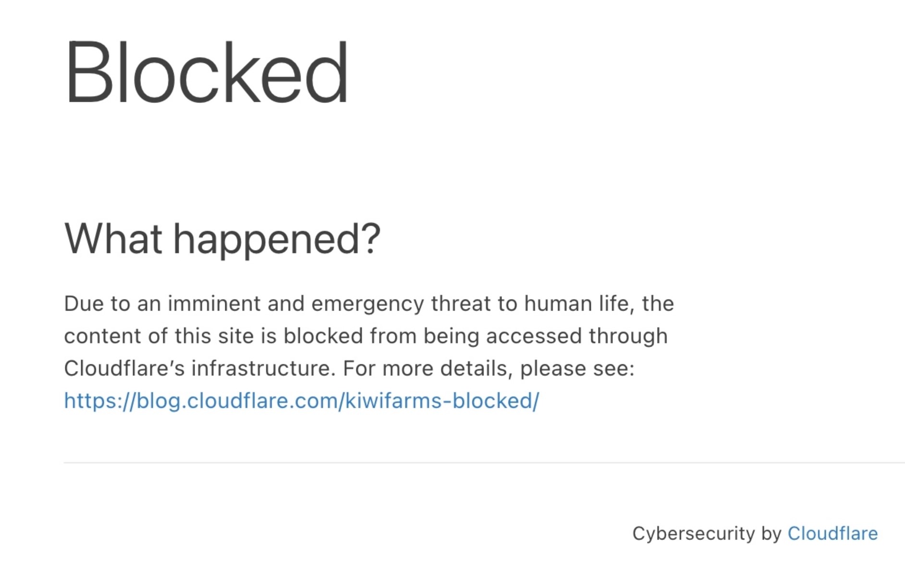Viewport: 905px width, 588px height.
Task: Click the large "Blocked" heading
Action: pyautogui.click(x=206, y=73)
